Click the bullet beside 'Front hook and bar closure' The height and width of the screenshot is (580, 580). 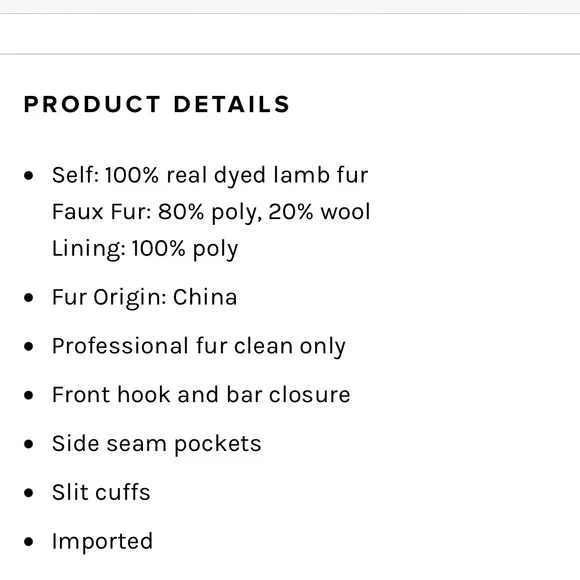28,395
